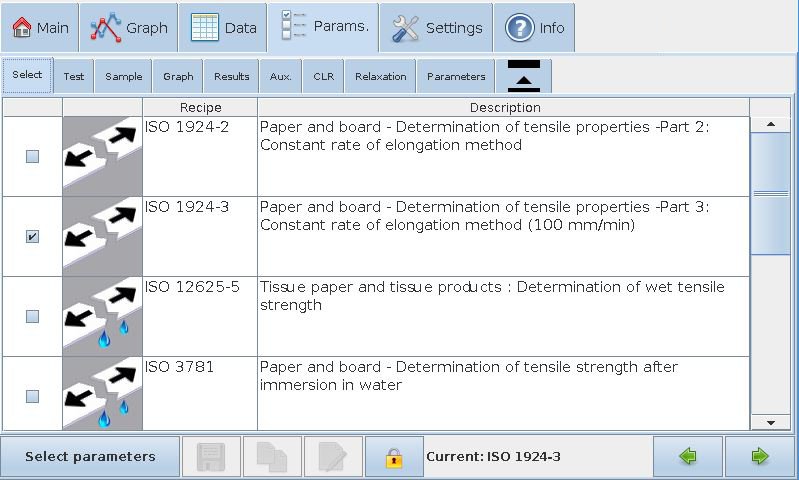Click the scrollbar up arrow
The width and height of the screenshot is (799, 480).
770,124
